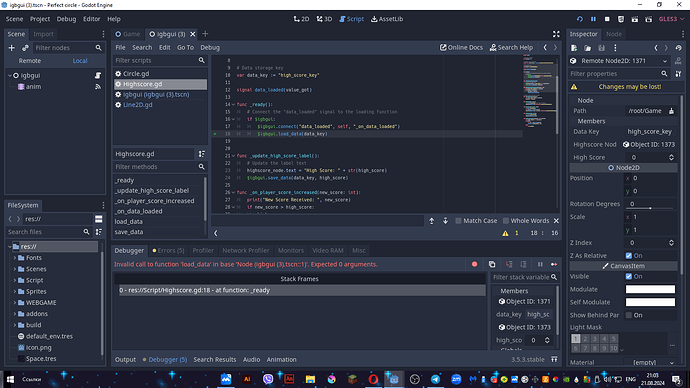Open Search Results bottom panel
690x388 pixels.
(x=215, y=359)
